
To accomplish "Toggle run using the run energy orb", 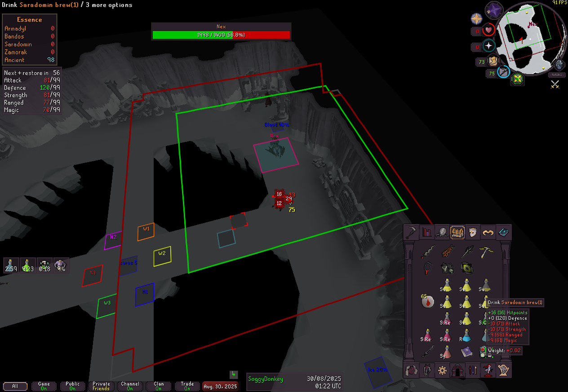I will pos(493,61).
